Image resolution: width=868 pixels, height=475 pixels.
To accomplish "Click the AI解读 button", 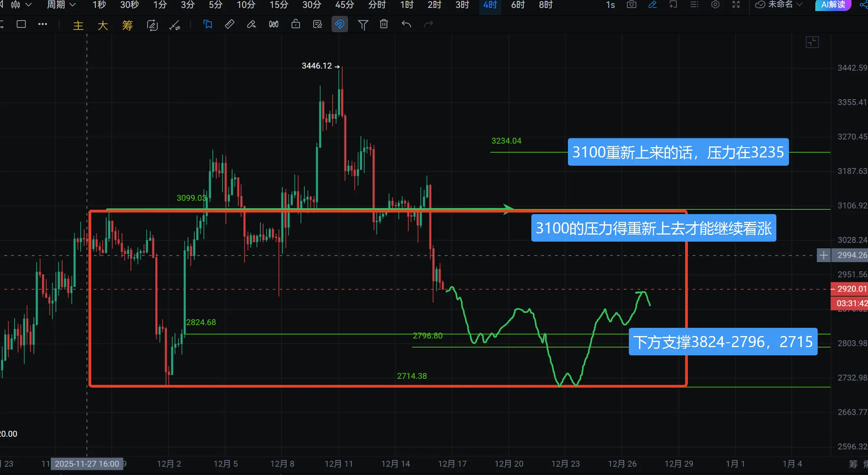I will 833,5.
